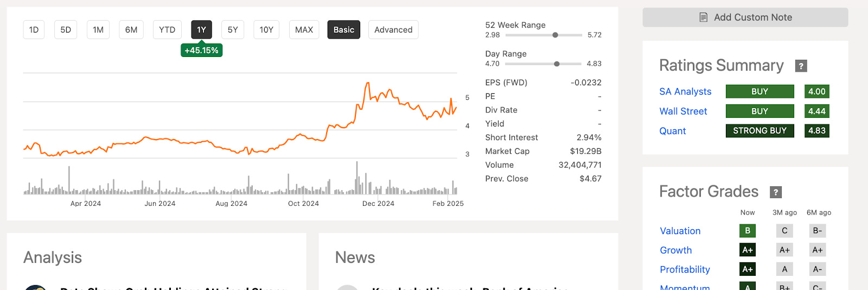
Task: Select the 5Y time range
Action: tap(233, 30)
